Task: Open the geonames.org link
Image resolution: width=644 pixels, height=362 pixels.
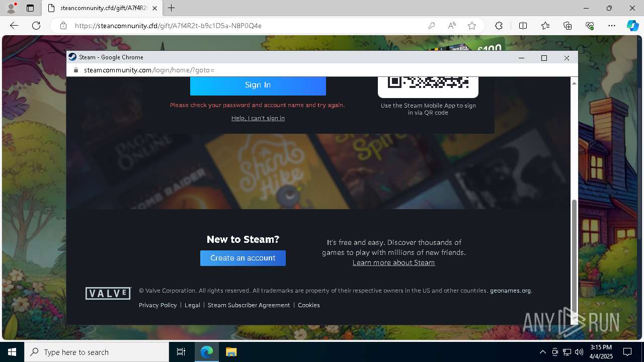Action: click(510, 291)
